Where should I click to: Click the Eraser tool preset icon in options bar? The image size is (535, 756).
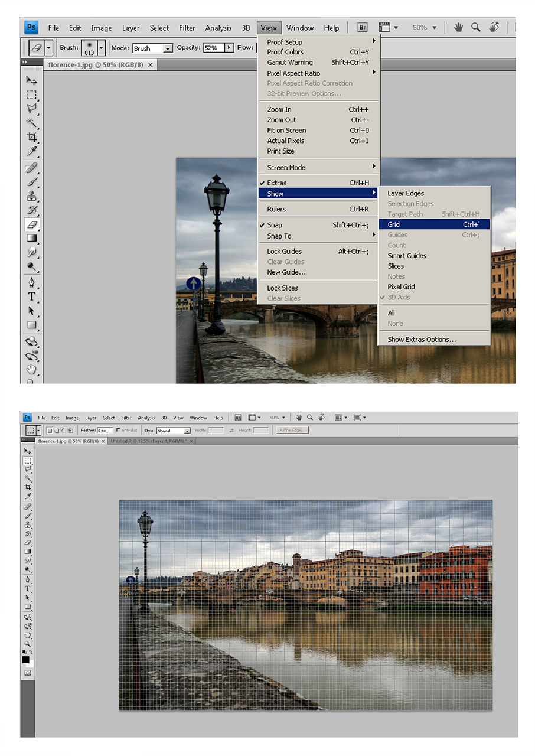(x=35, y=48)
